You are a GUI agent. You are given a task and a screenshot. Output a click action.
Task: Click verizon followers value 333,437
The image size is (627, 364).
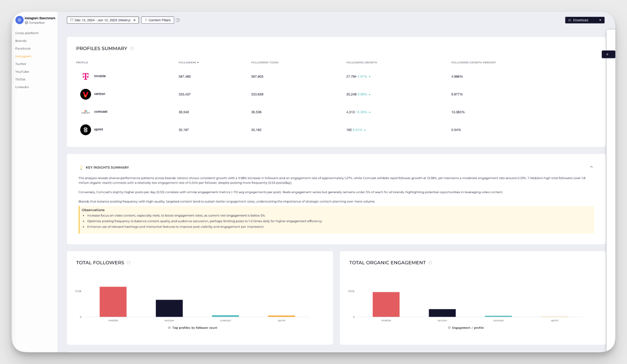(x=184, y=94)
